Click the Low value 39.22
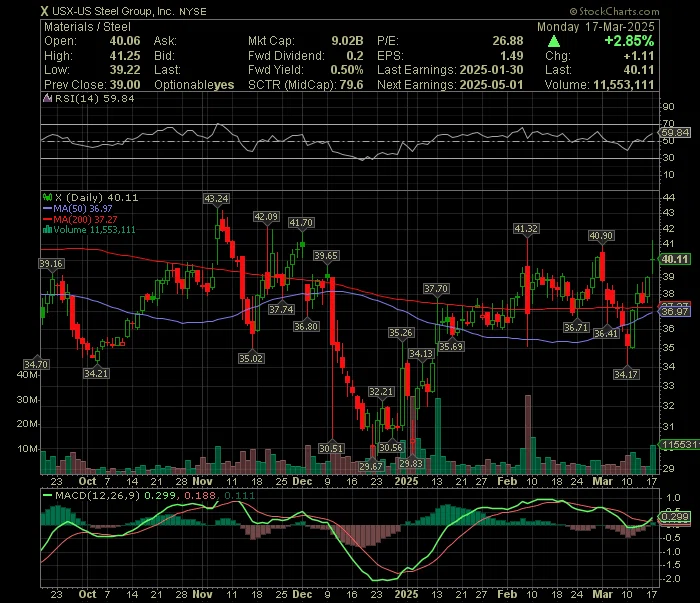700x603 pixels. point(125,70)
